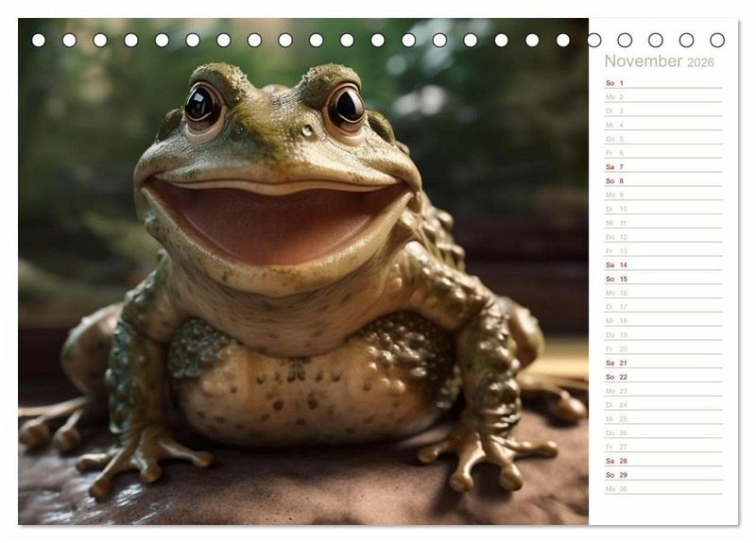Select the Sunday 1 date row
Viewport: 756px width, 543px height.
click(661, 83)
